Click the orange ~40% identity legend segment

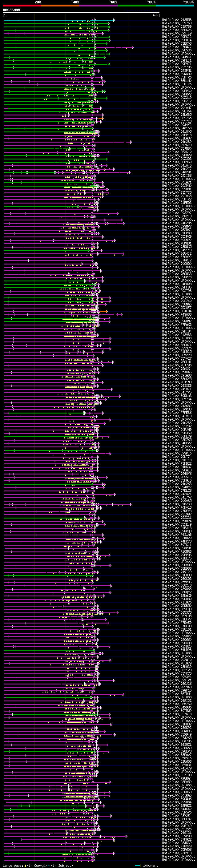pos(60,6)
